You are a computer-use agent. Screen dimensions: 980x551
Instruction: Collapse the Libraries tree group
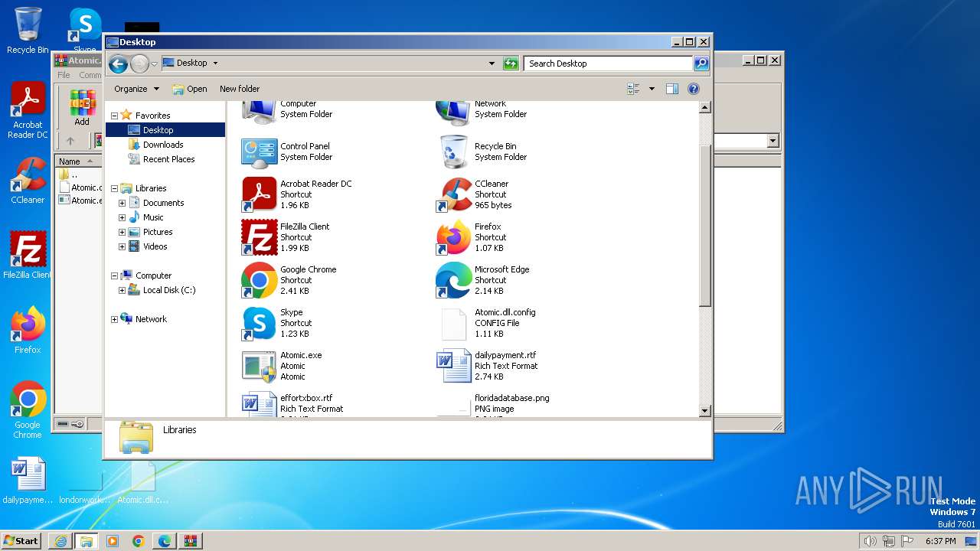coord(115,188)
